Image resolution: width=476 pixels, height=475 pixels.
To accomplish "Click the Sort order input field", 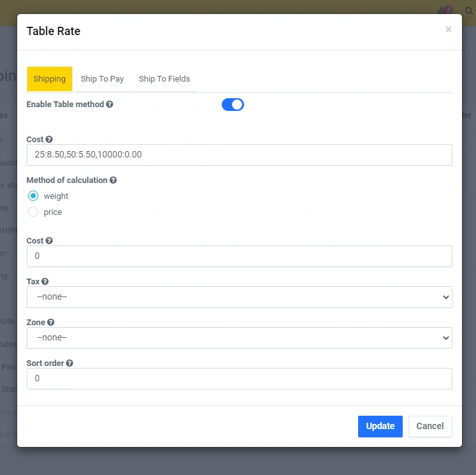I will point(239,379).
